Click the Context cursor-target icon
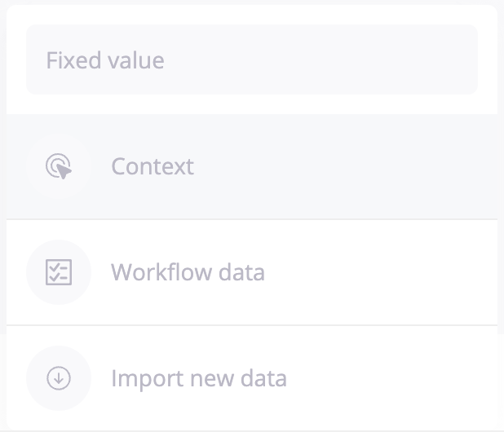504x432 pixels. 59,166
